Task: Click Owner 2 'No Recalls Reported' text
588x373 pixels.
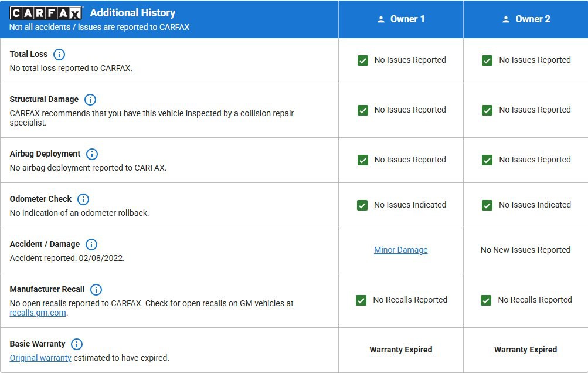Action: click(535, 300)
